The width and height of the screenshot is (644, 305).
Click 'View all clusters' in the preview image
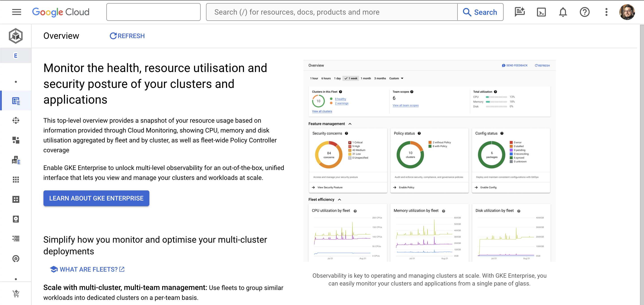coord(322,111)
